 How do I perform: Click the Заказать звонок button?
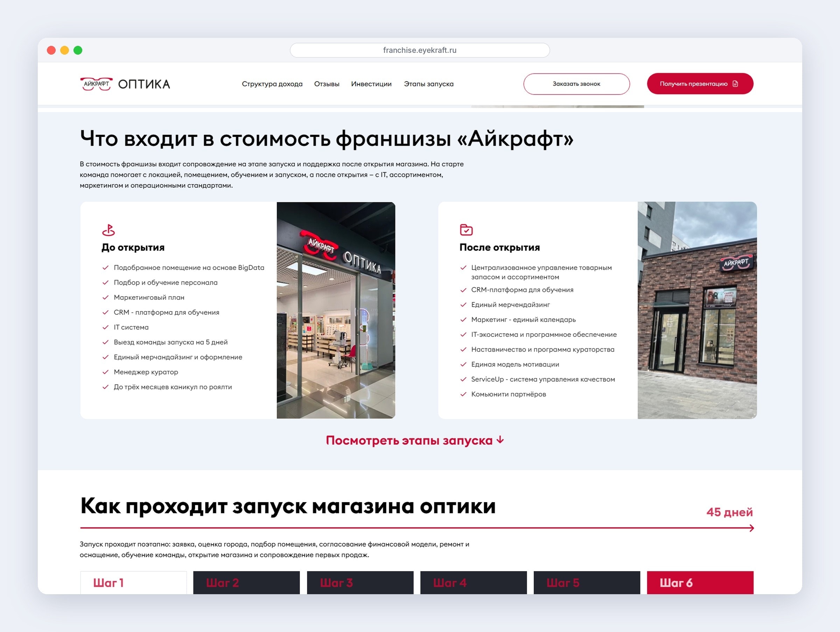[576, 84]
